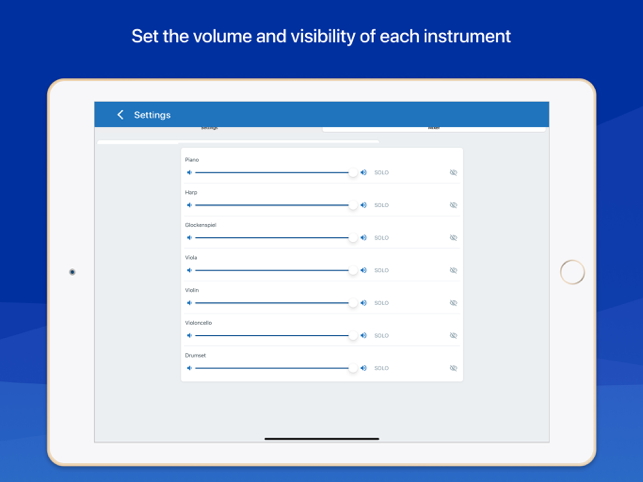Click Violoncello's loud speaker icon
Viewport: 643px width, 482px height.
tap(364, 336)
